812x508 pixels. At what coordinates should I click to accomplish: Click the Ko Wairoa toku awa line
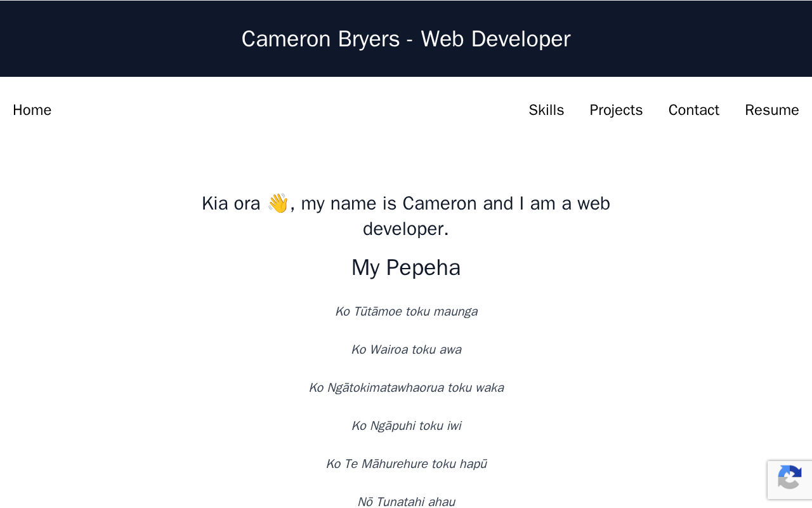click(x=406, y=349)
